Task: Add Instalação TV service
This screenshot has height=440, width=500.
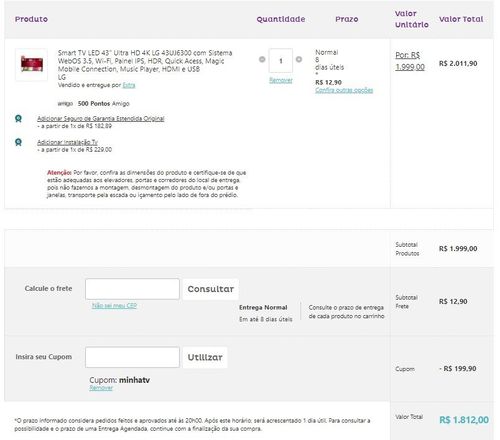Action: click(67, 142)
